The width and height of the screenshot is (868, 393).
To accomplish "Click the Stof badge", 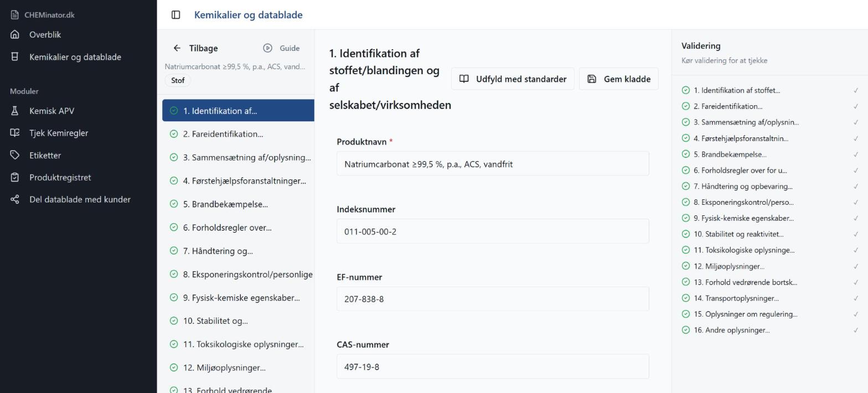I will point(178,80).
